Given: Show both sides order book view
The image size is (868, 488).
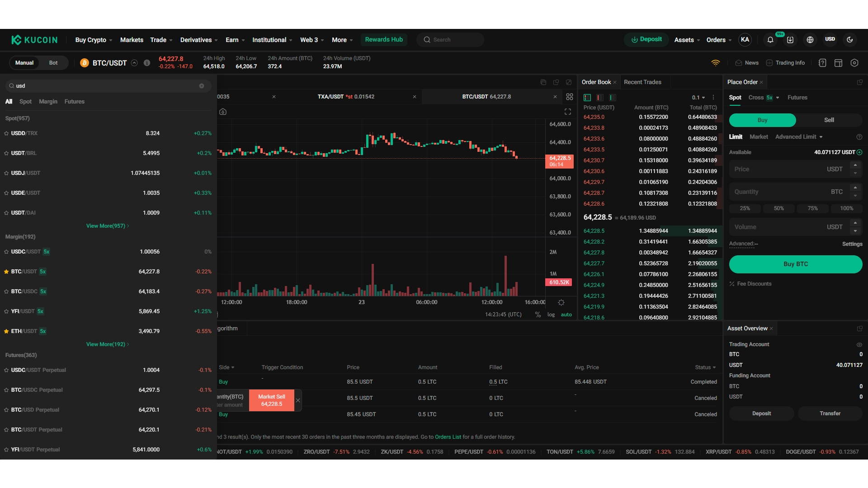Looking at the screenshot, I should 587,98.
